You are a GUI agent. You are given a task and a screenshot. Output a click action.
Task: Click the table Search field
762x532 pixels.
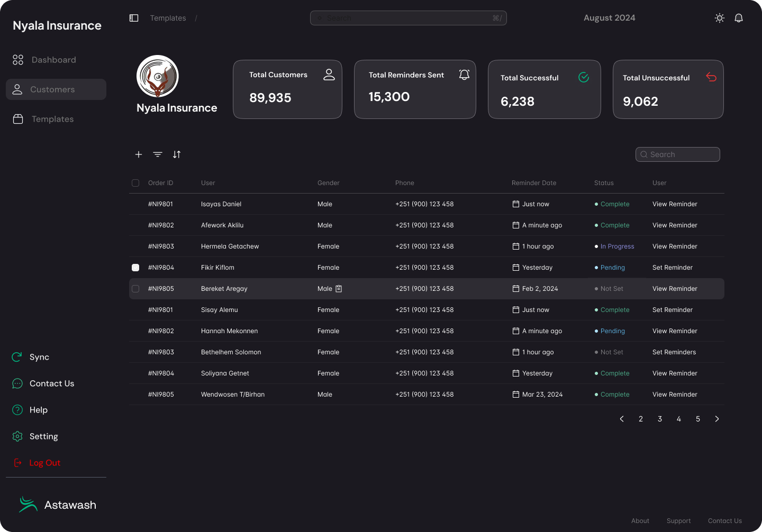678,154
